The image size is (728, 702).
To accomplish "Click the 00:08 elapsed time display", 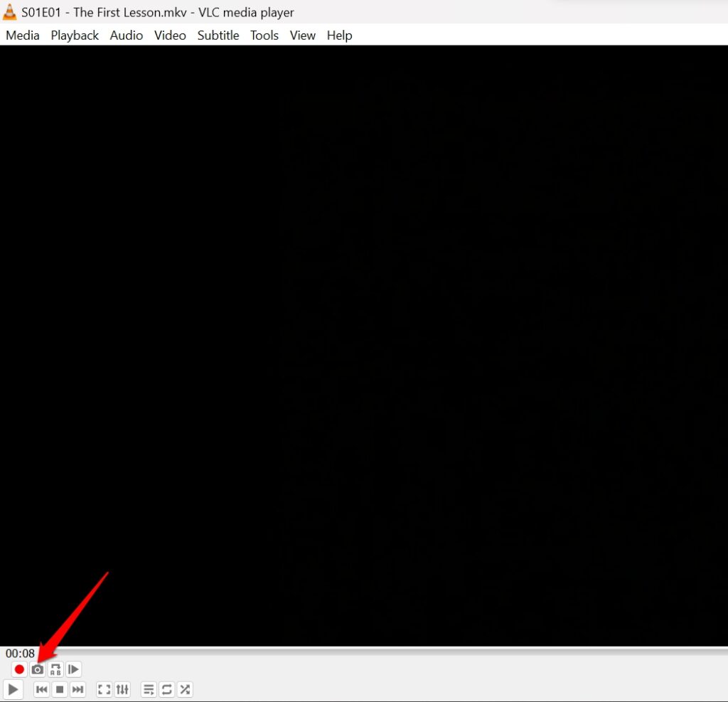I will coord(21,653).
